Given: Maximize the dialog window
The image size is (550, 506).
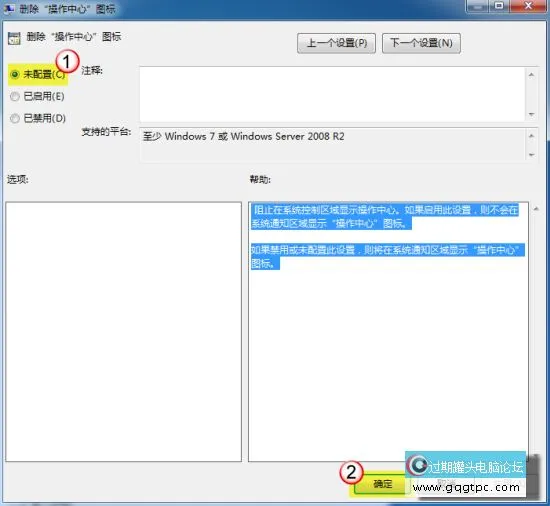Looking at the screenshot, I should pyautogui.click(x=499, y=6).
